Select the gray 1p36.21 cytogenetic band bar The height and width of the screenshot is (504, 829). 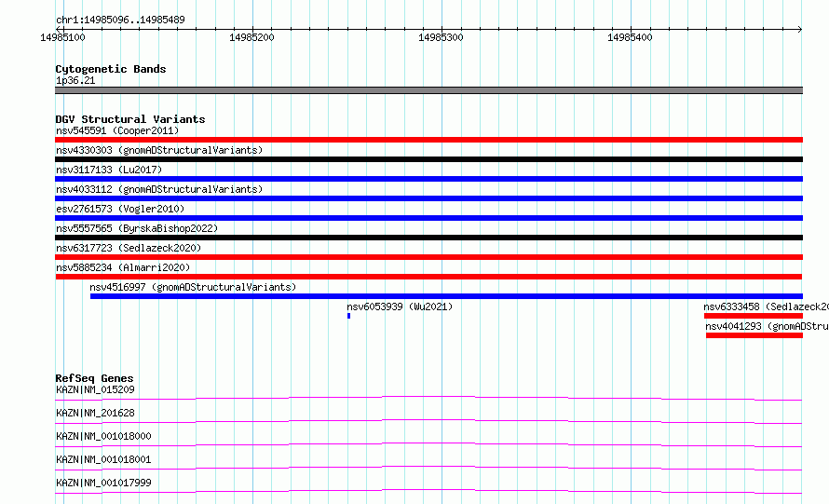[428, 90]
